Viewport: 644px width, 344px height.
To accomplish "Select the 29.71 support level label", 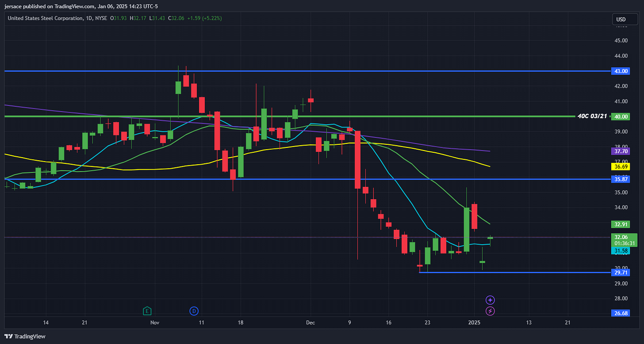I will click(x=621, y=272).
